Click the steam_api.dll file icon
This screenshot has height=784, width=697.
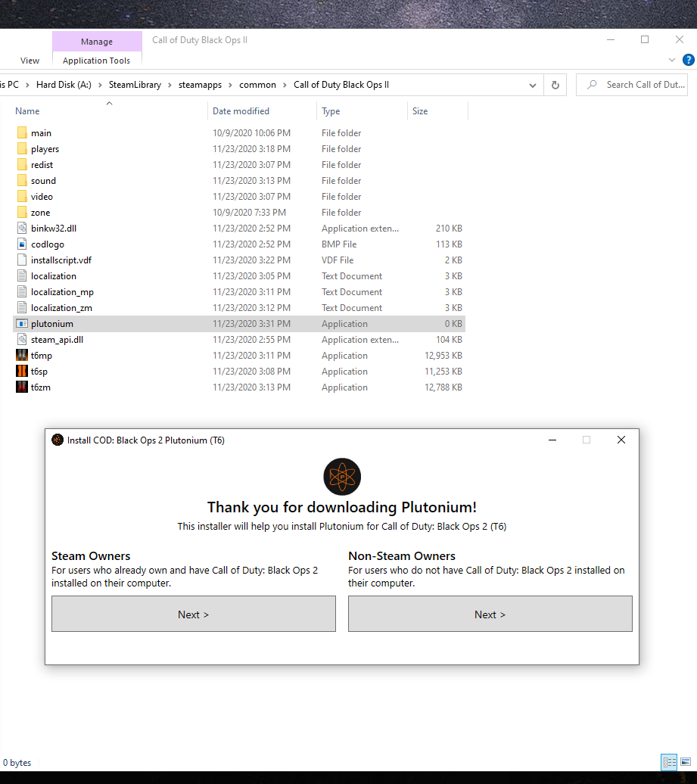(x=22, y=340)
